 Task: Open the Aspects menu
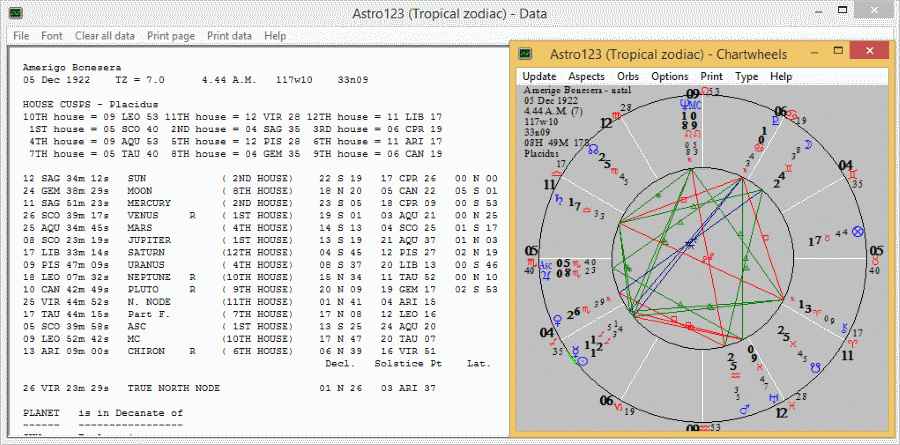586,76
